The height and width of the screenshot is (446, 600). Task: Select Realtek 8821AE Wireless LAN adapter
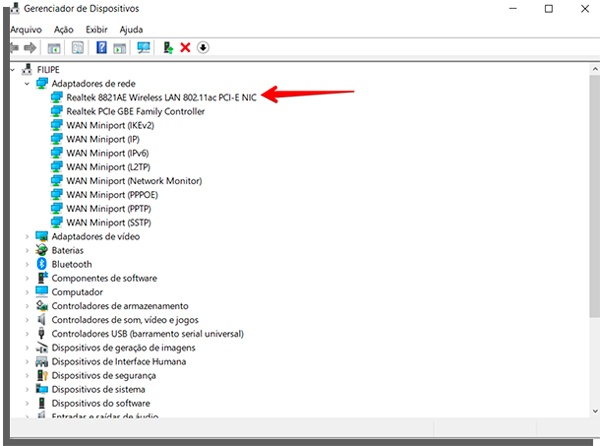(x=161, y=98)
